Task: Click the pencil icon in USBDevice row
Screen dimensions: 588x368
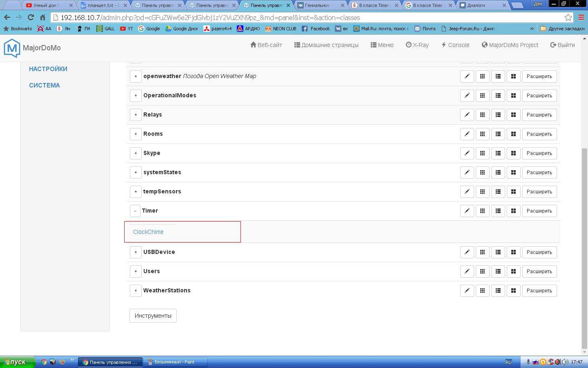Action: 467,252
